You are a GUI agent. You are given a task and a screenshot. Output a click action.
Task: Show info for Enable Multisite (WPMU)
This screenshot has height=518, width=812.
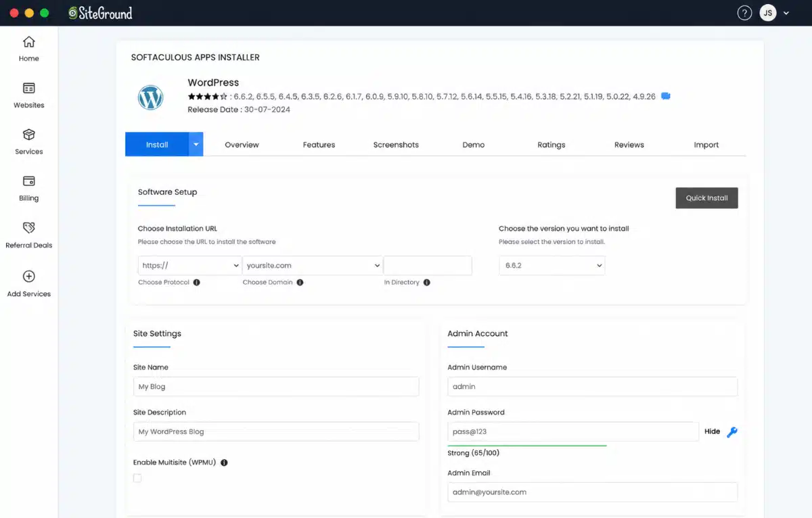[224, 463]
